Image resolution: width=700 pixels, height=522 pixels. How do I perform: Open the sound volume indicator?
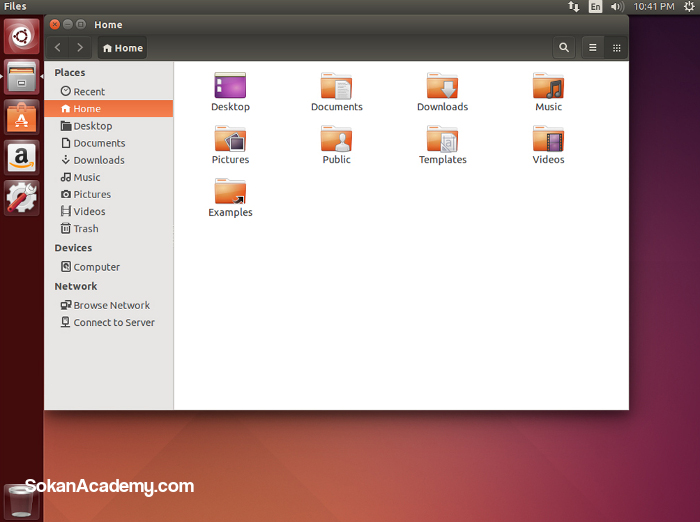point(617,6)
